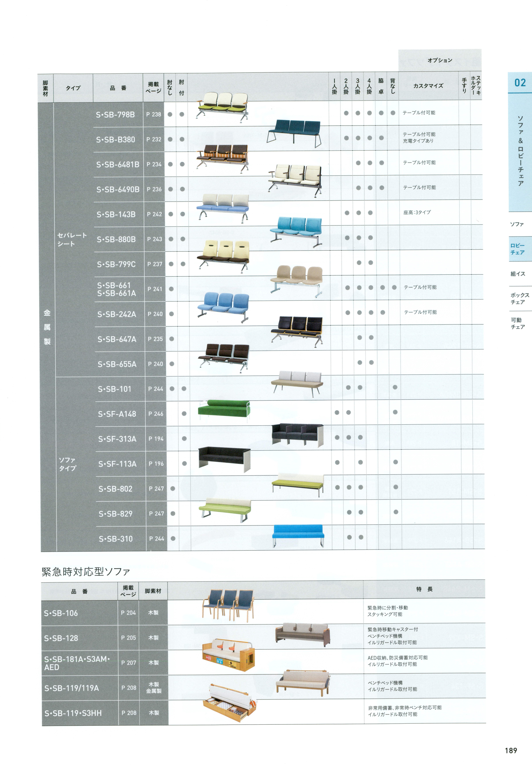Click product number S·SB-6481B
532x771 pixels.
pyautogui.click(x=118, y=164)
